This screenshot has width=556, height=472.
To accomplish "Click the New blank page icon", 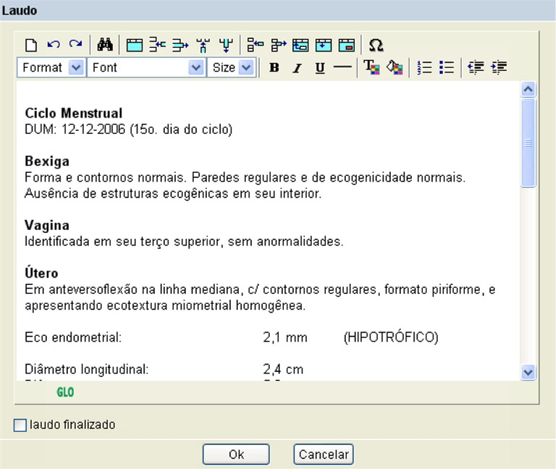I will [x=31, y=45].
